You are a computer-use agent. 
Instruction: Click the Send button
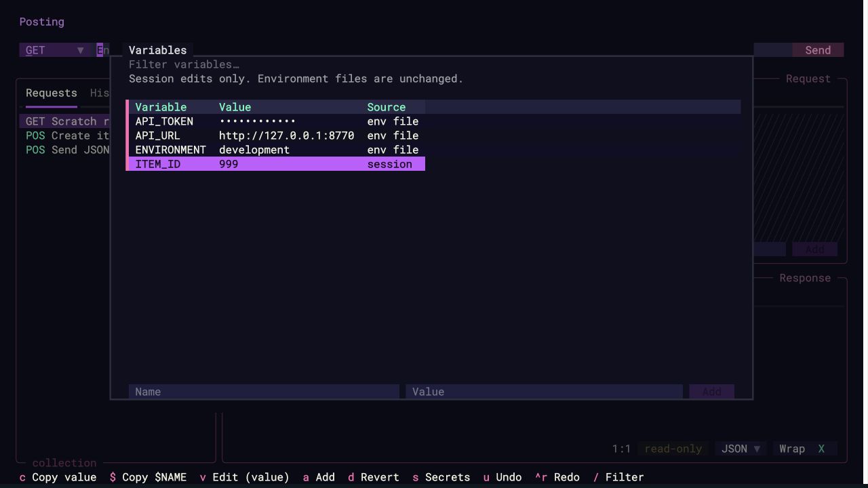818,50
